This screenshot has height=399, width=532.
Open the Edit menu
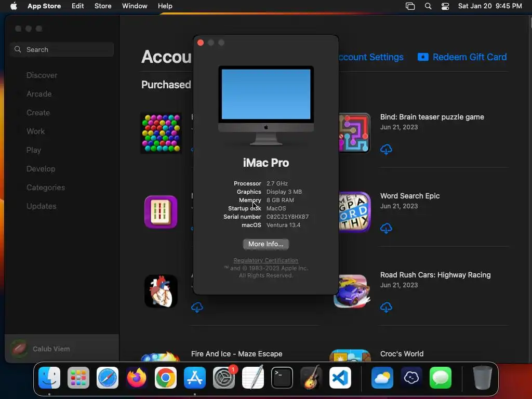78,6
